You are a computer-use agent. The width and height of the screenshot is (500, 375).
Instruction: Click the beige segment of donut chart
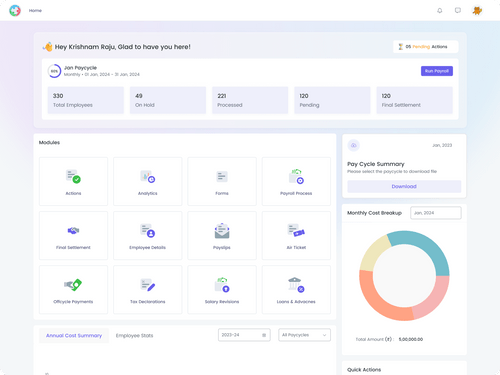372,254
